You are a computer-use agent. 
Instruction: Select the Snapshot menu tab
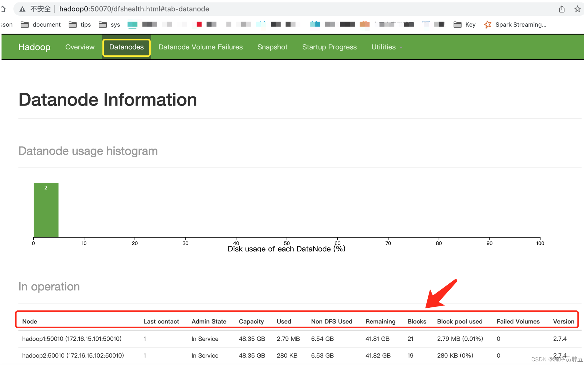tap(272, 47)
